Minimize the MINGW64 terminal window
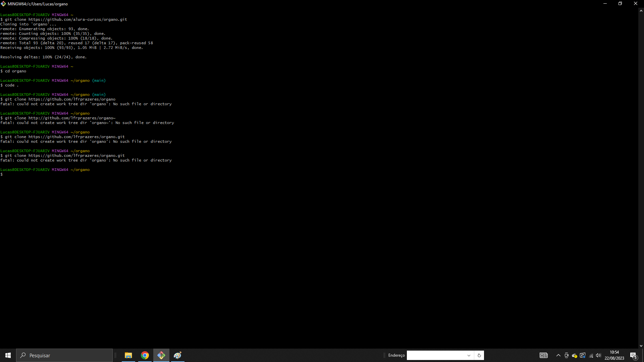Viewport: 644px width, 362px height. (x=605, y=4)
